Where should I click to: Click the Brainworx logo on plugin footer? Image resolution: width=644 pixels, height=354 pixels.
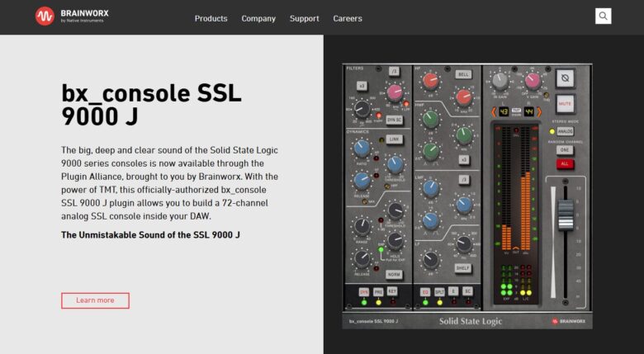pos(567,321)
